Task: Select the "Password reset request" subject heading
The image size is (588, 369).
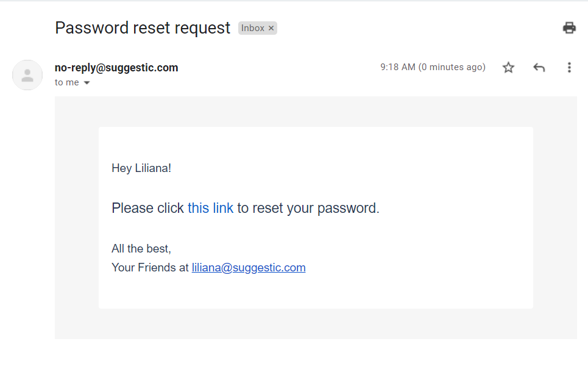Action: [143, 28]
